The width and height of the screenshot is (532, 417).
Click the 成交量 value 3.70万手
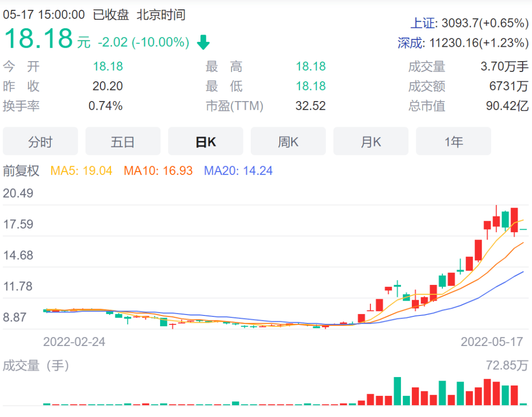[x=504, y=66]
